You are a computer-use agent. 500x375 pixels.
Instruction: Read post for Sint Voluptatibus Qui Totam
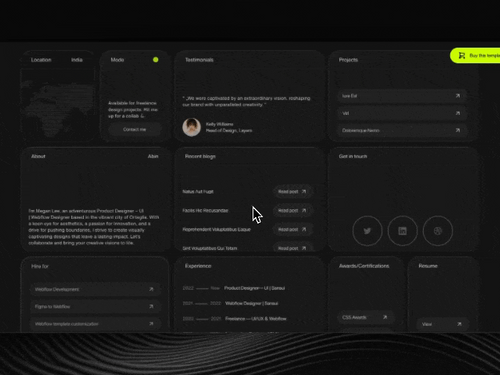click(292, 248)
